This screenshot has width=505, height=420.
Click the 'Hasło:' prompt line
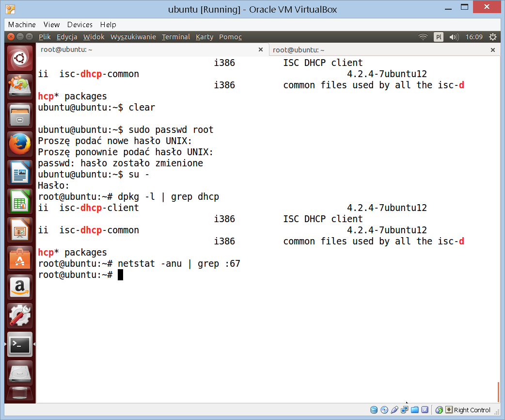coord(53,186)
